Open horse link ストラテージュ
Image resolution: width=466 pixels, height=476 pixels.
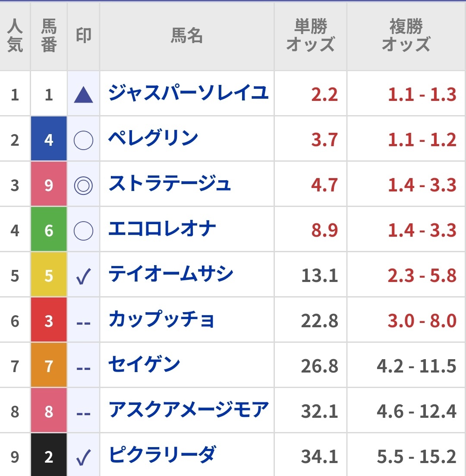(x=170, y=183)
